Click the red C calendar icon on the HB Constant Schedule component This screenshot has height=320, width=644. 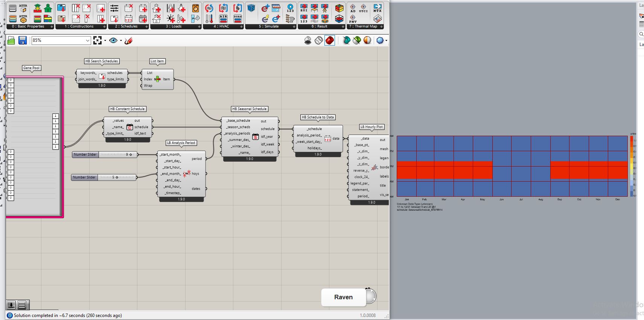tap(129, 127)
